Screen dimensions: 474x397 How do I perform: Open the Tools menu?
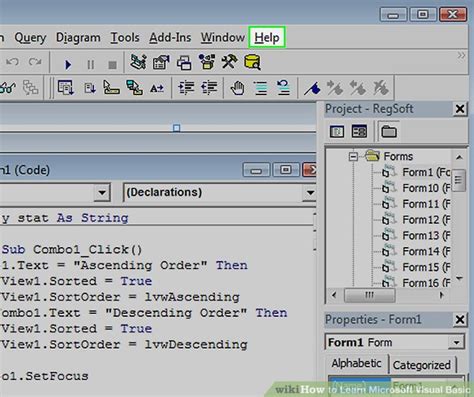click(125, 38)
